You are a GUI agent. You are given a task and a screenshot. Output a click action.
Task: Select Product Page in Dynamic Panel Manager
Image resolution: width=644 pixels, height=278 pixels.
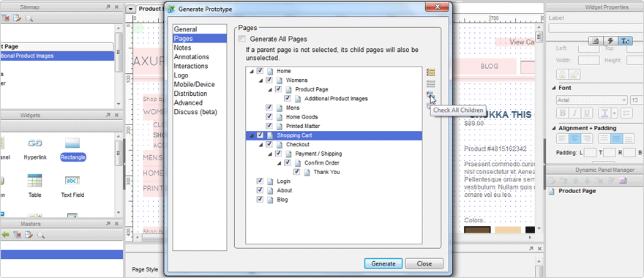point(577,192)
